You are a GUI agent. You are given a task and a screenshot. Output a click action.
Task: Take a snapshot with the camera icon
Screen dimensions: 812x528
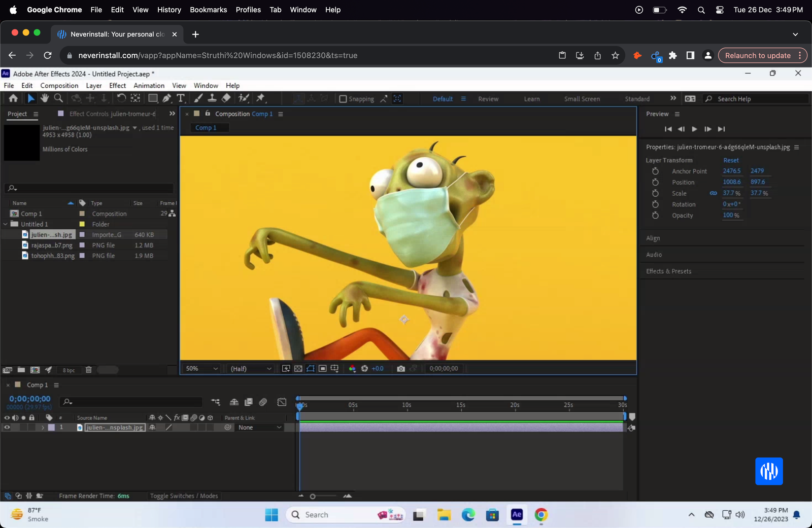point(401,369)
